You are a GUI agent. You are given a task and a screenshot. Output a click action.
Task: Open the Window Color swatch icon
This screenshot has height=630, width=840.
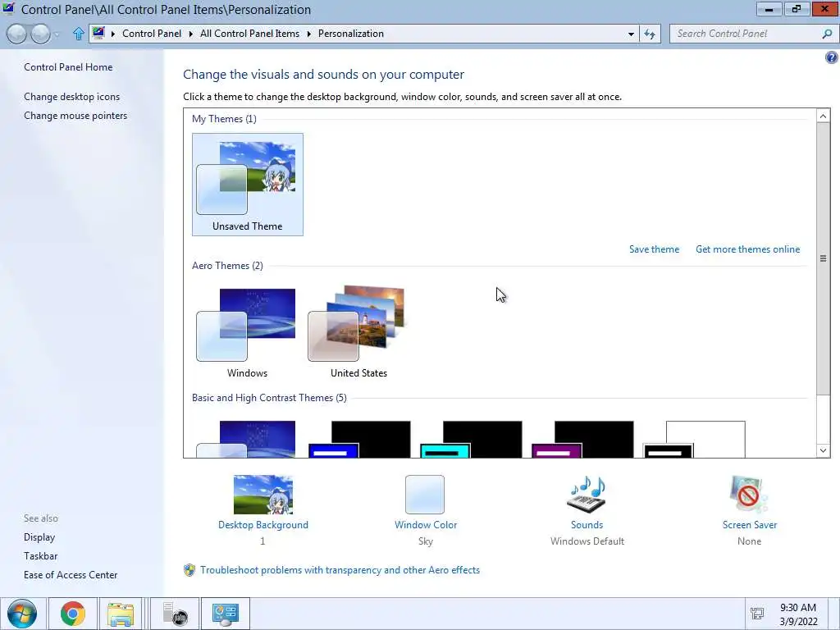pyautogui.click(x=425, y=495)
